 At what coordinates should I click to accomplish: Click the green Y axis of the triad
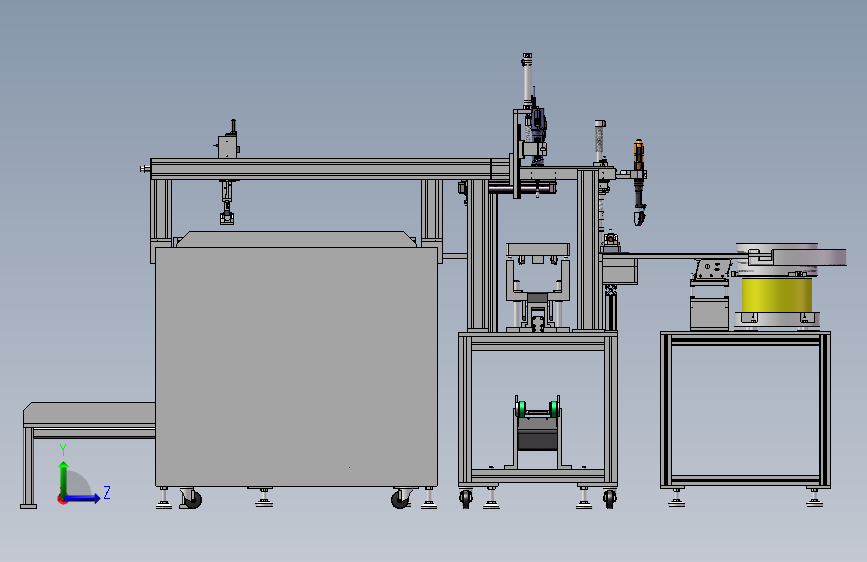pyautogui.click(x=64, y=479)
